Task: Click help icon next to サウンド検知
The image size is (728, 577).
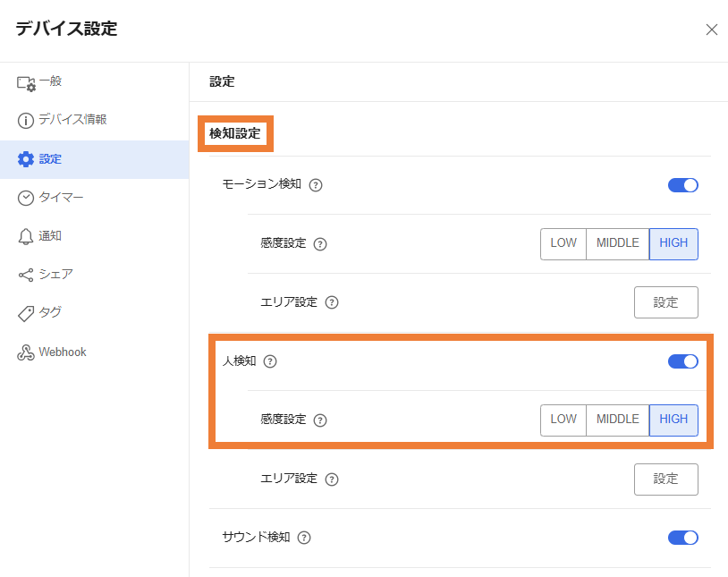Action: (x=304, y=538)
